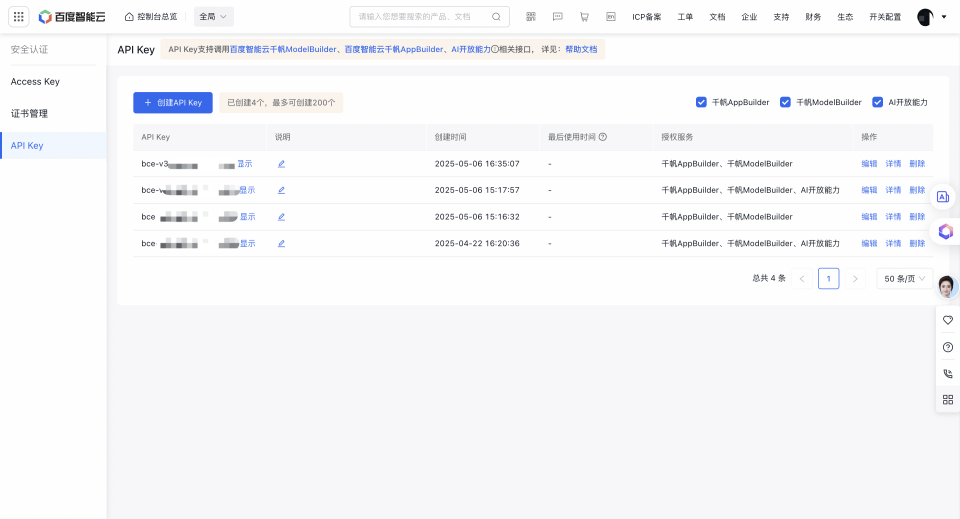Open the product grid menu icon
This screenshot has height=519, width=960.
click(x=18, y=17)
